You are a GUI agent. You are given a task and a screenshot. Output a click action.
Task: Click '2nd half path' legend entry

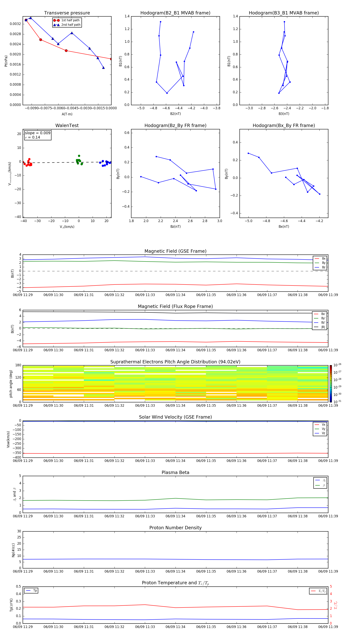pos(67,25)
